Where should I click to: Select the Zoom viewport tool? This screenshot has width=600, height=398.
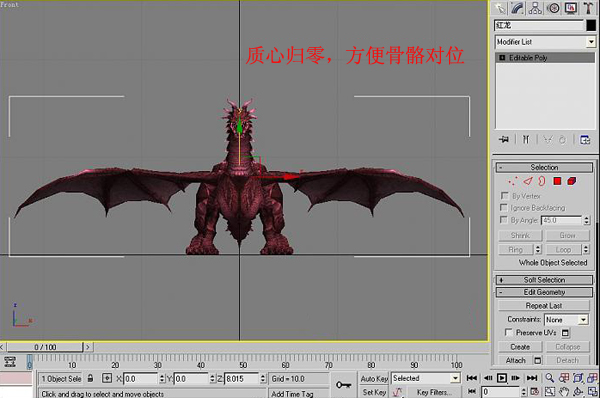pyautogui.click(x=549, y=378)
